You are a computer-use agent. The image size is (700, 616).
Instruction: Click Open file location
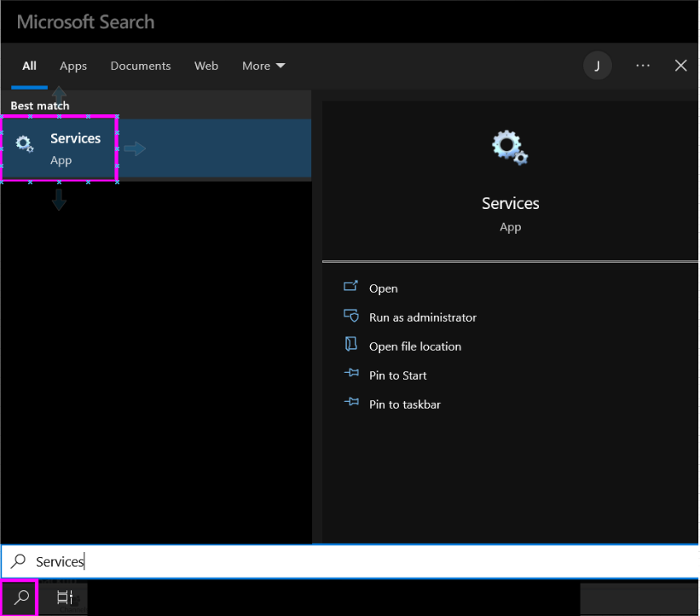coord(415,346)
